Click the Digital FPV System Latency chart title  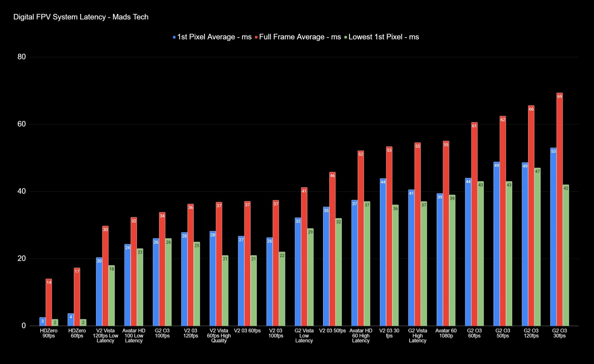[81, 17]
